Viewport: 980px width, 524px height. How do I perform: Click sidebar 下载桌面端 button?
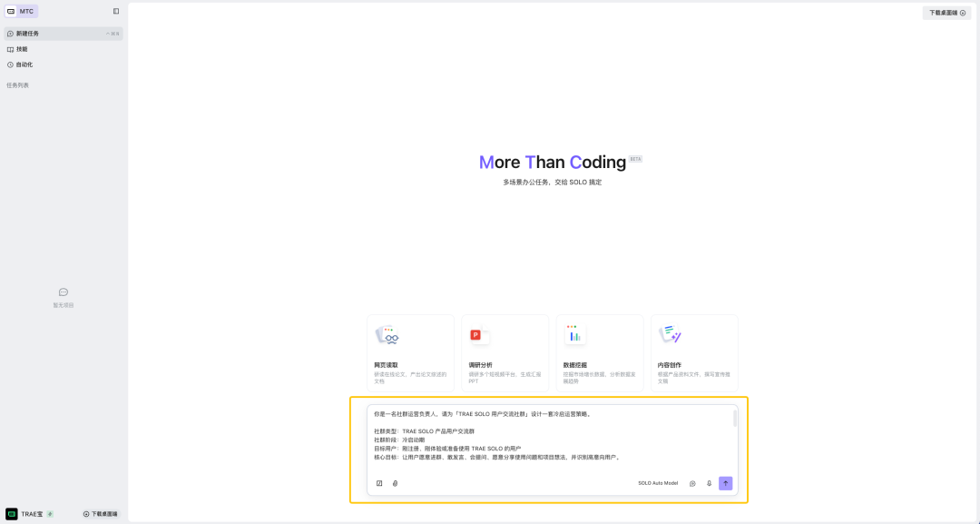[100, 514]
